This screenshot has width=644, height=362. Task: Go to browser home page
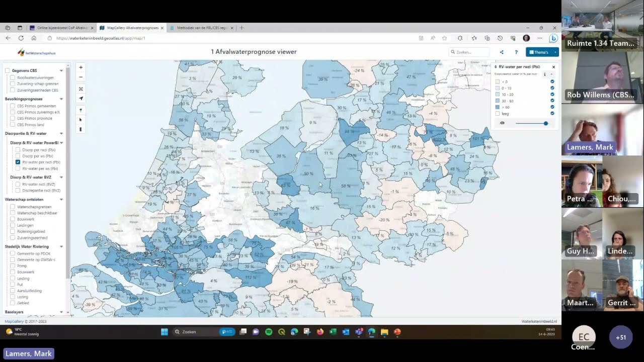(x=34, y=38)
